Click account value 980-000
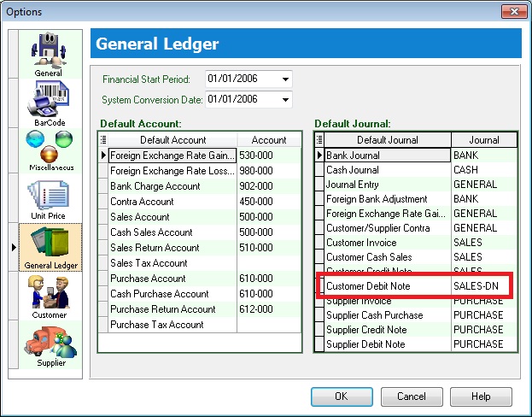Viewport: 532px width, 417px height. (x=256, y=170)
